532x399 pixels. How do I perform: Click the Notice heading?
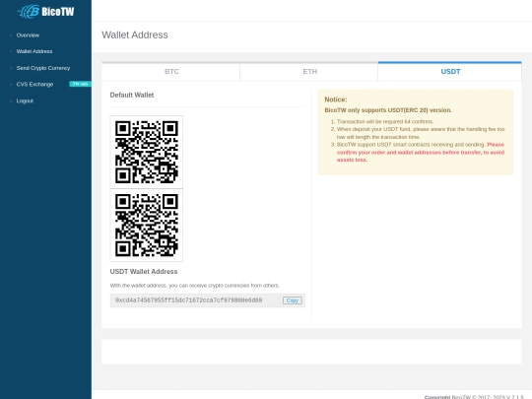pos(336,100)
